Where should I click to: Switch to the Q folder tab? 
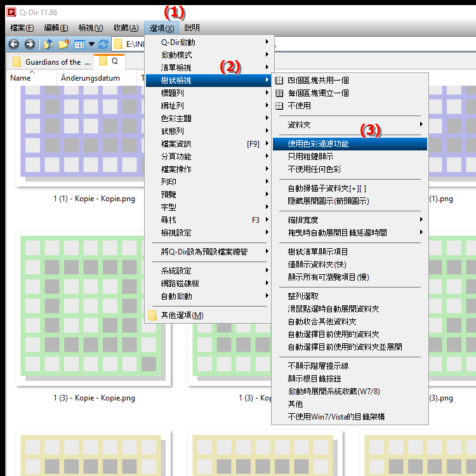pos(109,62)
